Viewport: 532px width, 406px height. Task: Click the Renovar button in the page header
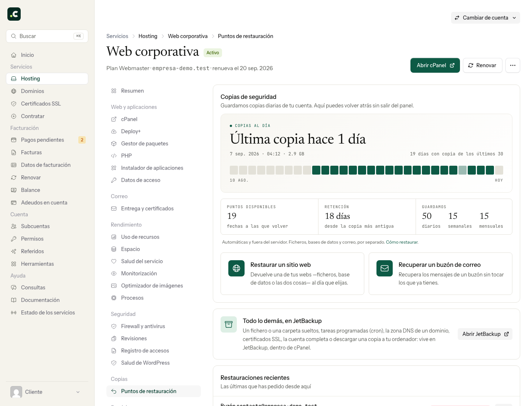pos(482,65)
